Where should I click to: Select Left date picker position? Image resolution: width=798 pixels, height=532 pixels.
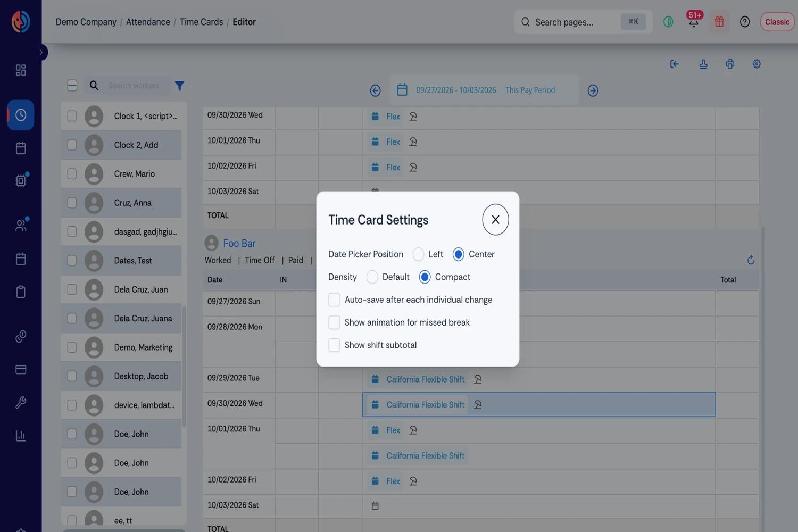coord(419,254)
